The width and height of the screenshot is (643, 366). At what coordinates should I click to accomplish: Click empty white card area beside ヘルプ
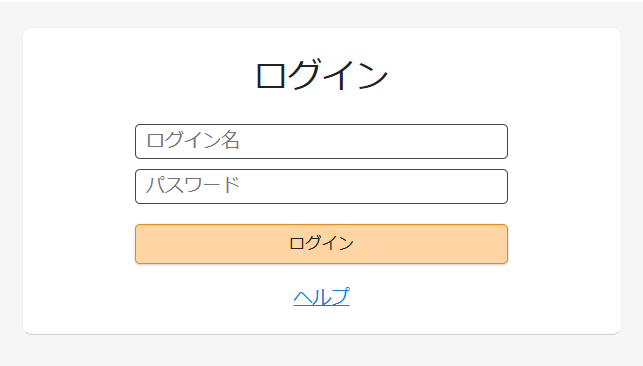click(x=451, y=297)
